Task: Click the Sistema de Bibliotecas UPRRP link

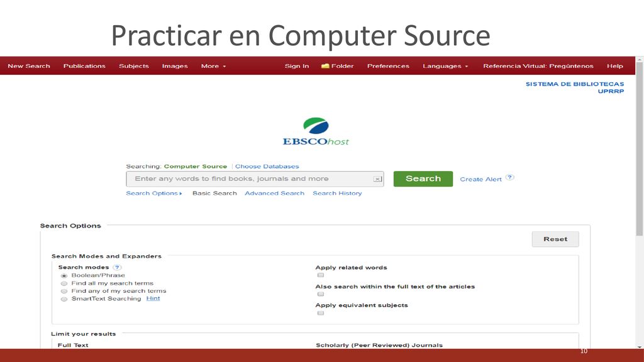Action: (575, 87)
